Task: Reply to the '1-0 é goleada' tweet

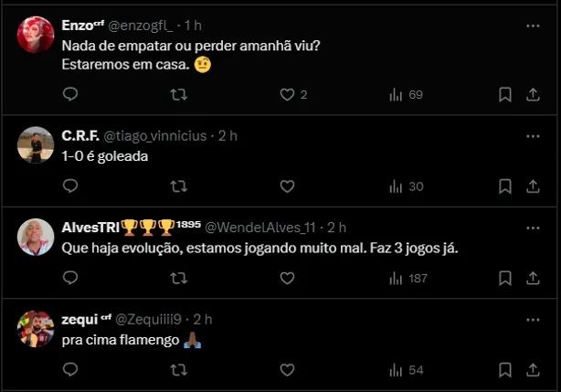Action: click(70, 186)
